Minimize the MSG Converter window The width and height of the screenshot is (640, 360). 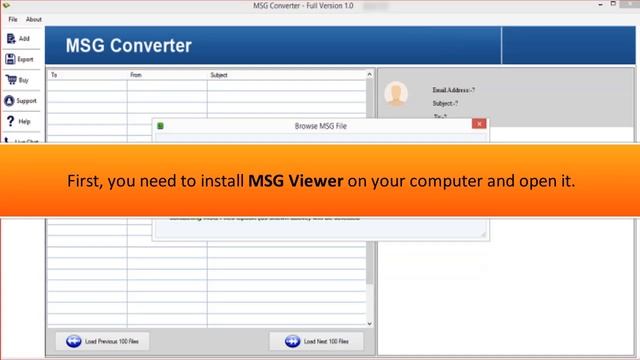[600, 4]
